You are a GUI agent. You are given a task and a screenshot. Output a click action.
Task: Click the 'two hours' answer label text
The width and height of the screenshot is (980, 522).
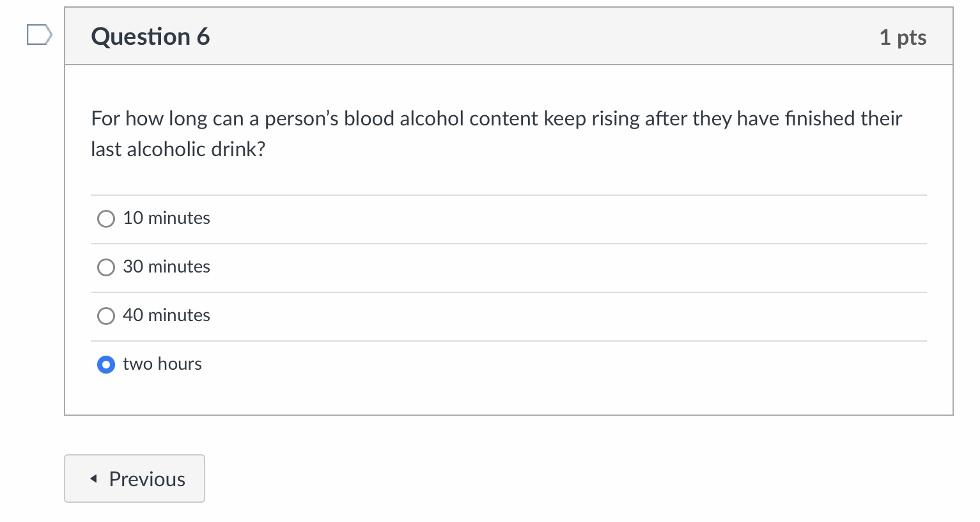(x=162, y=364)
